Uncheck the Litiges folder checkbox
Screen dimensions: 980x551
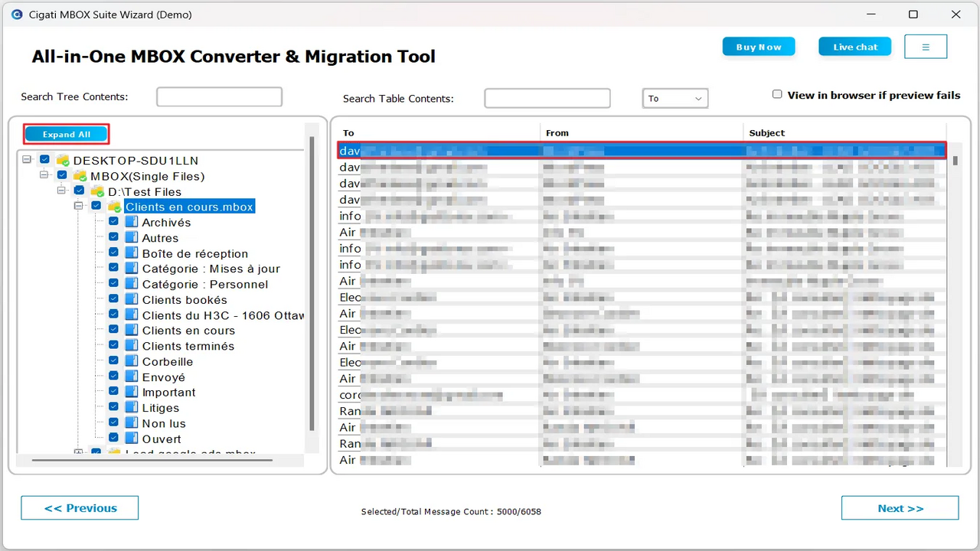click(x=113, y=407)
